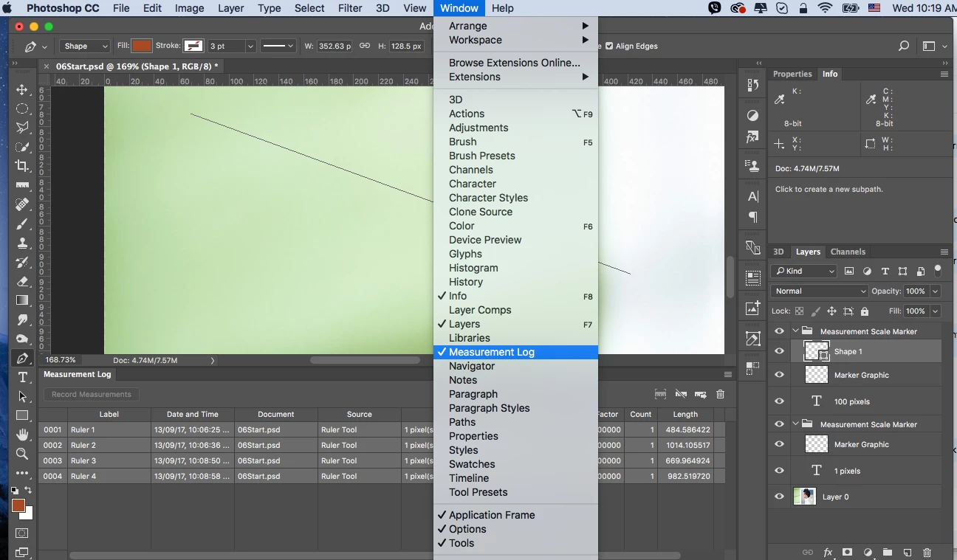Viewport: 957px width, 560px height.
Task: Open the stroke line style dropdown
Action: click(278, 46)
